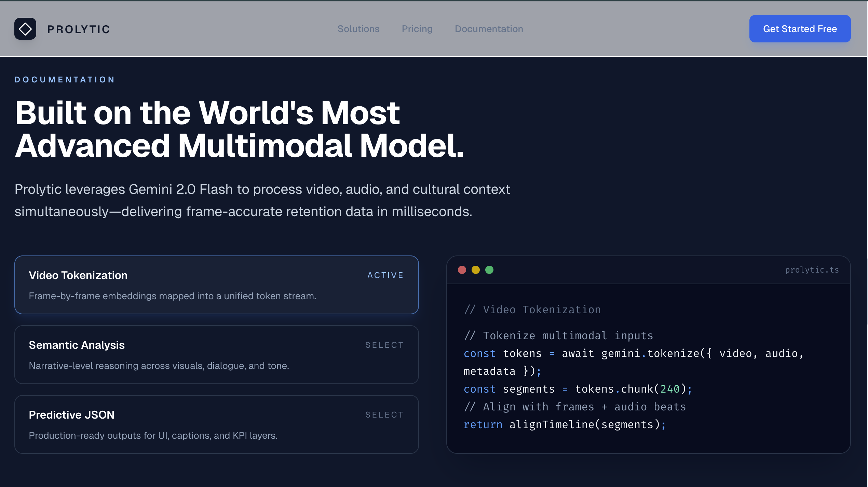Viewport: 868px width, 487px height.
Task: Click SELECT on the Semantic Analysis card
Action: coord(384,345)
